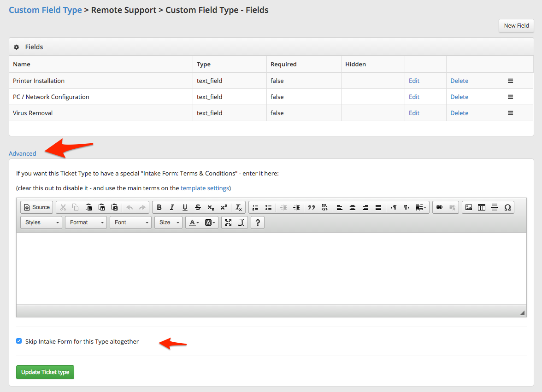
Task: Insert an image into the editor
Action: pyautogui.click(x=469, y=207)
